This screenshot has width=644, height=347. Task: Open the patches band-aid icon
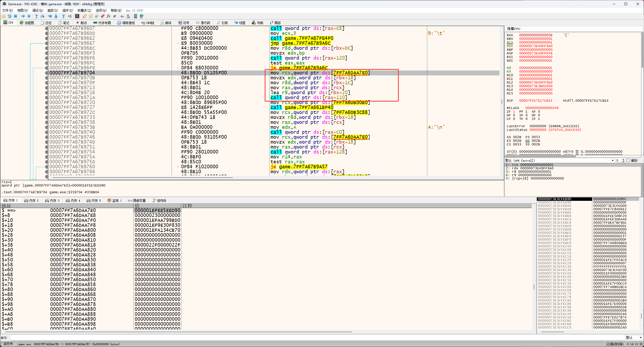click(x=85, y=16)
